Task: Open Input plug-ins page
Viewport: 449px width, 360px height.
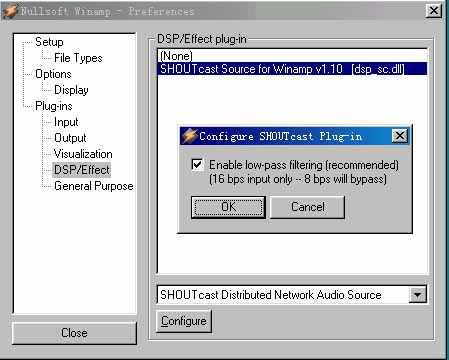Action: coord(66,122)
